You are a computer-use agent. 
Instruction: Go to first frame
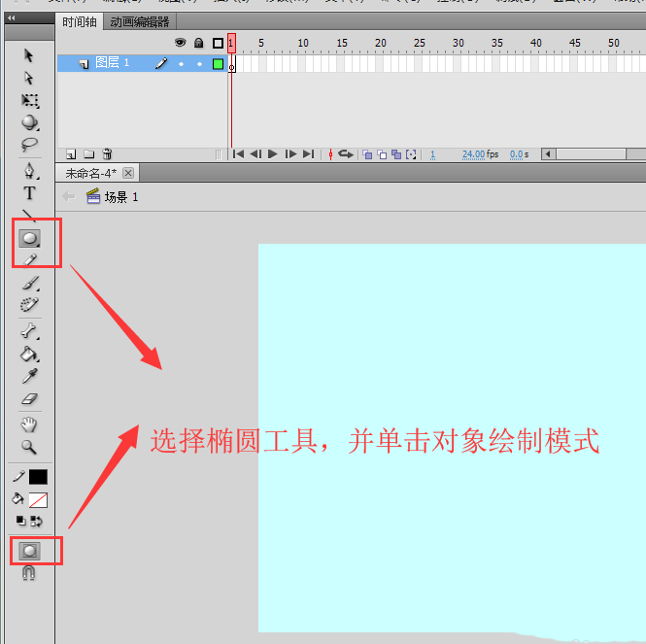238,154
